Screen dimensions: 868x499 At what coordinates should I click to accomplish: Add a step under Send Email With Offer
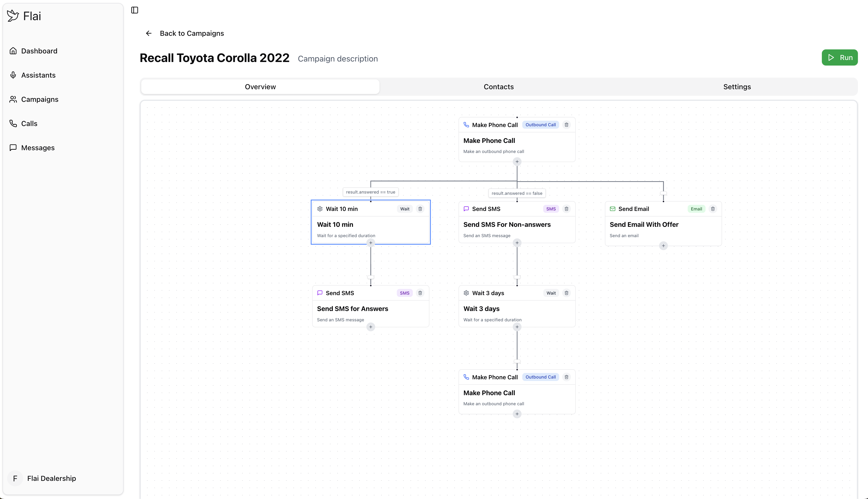(x=663, y=245)
